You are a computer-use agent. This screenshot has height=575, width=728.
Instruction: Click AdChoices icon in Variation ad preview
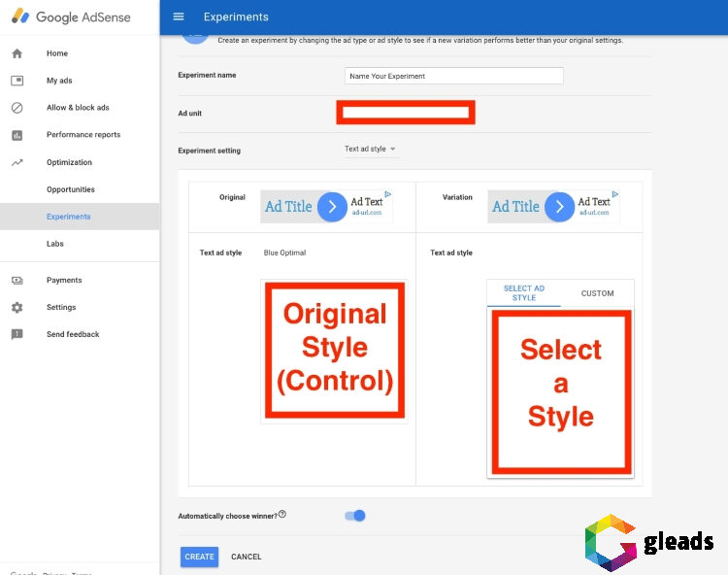click(x=615, y=194)
